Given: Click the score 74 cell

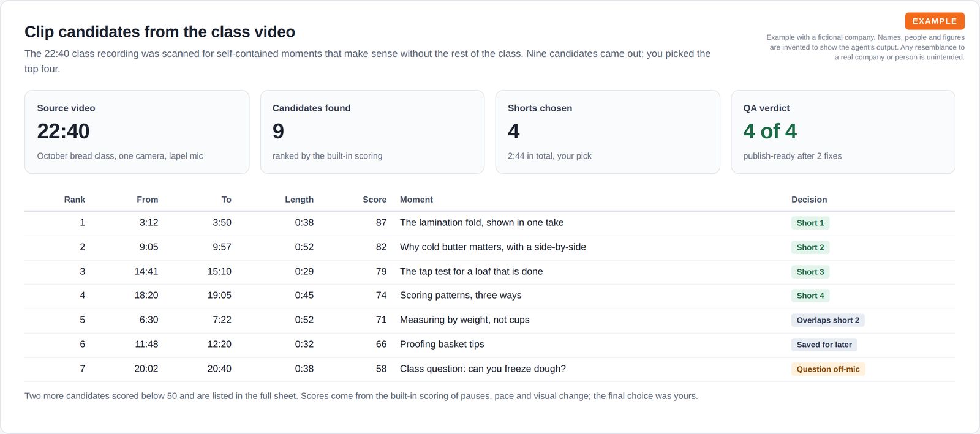Looking at the screenshot, I should [382, 296].
